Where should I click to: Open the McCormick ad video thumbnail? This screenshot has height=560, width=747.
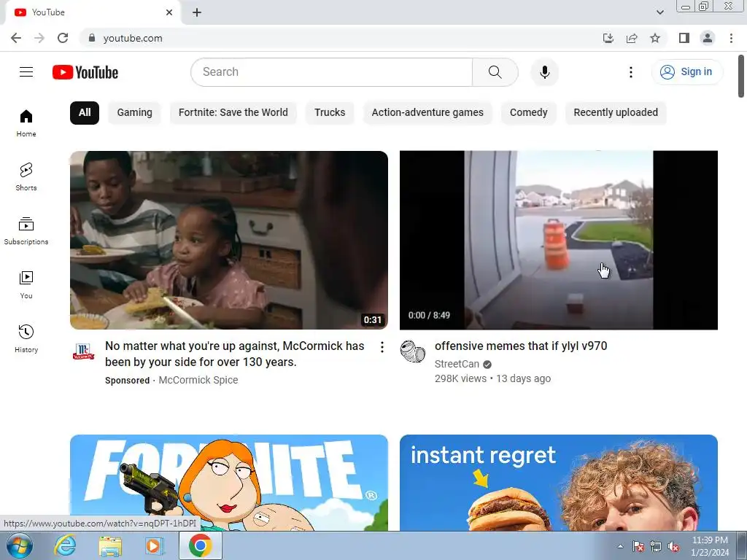(228, 240)
